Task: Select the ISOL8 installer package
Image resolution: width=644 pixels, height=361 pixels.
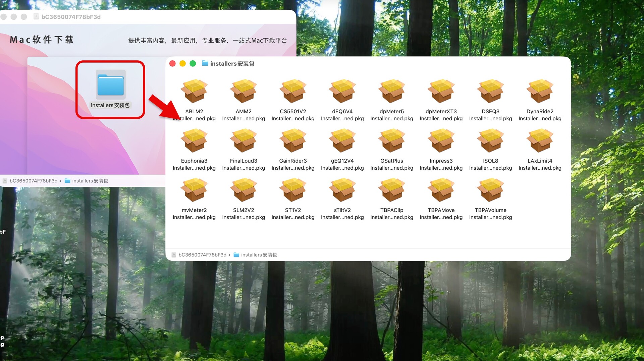Action: (x=490, y=141)
